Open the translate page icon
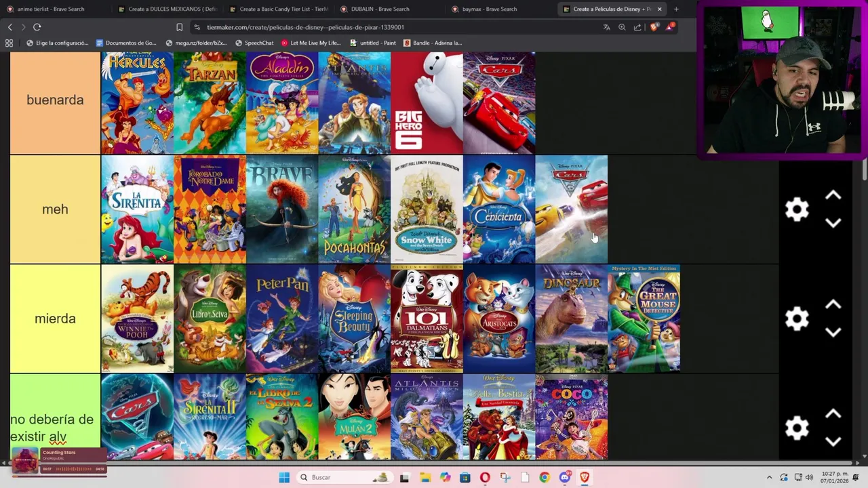This screenshot has height=488, width=868. pos(606,27)
